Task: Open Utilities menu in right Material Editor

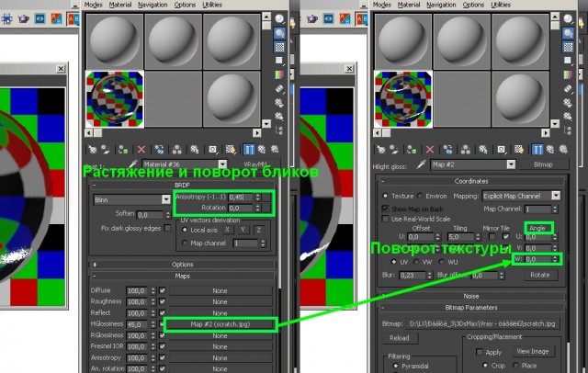Action: [x=501, y=5]
